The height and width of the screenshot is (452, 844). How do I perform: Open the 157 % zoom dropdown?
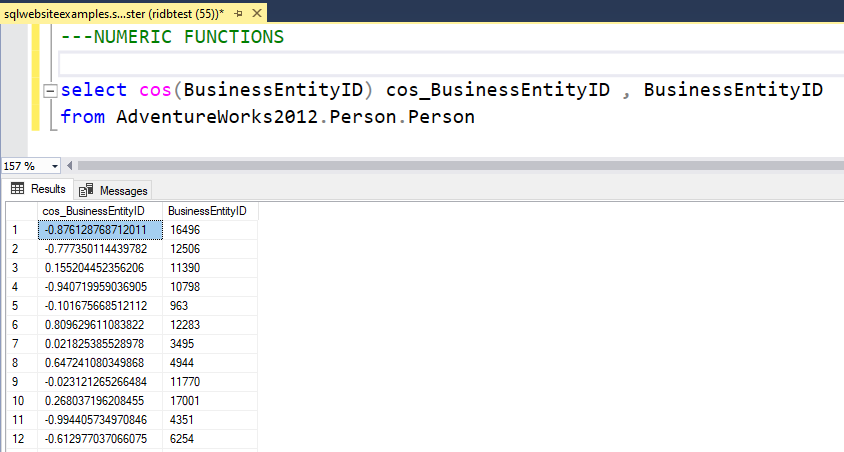click(x=54, y=166)
